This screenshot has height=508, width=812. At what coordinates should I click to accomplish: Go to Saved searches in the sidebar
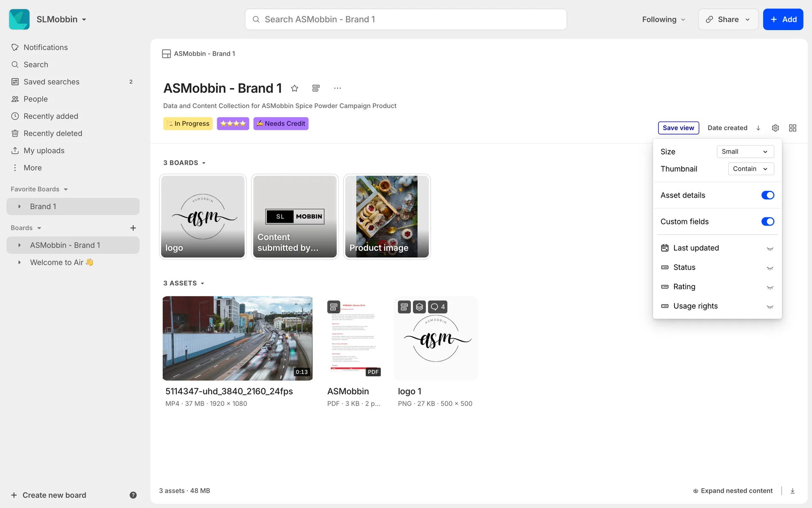pos(51,82)
